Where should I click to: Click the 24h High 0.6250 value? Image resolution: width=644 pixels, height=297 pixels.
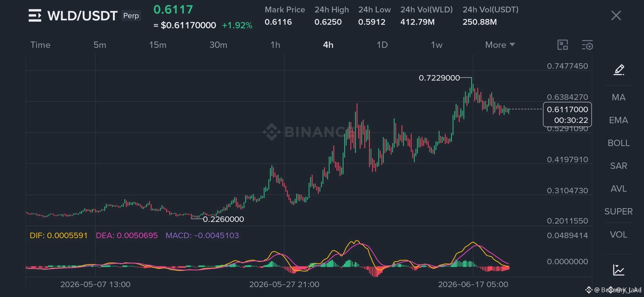pos(328,22)
